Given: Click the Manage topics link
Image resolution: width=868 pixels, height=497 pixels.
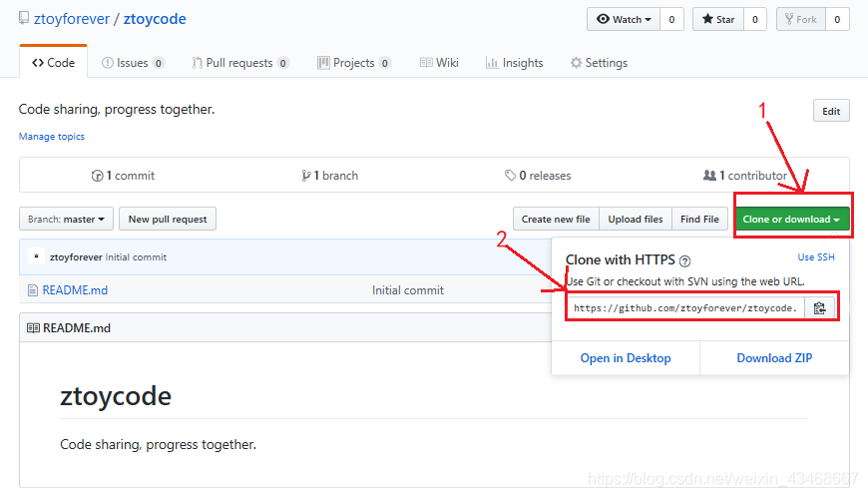Looking at the screenshot, I should (52, 136).
